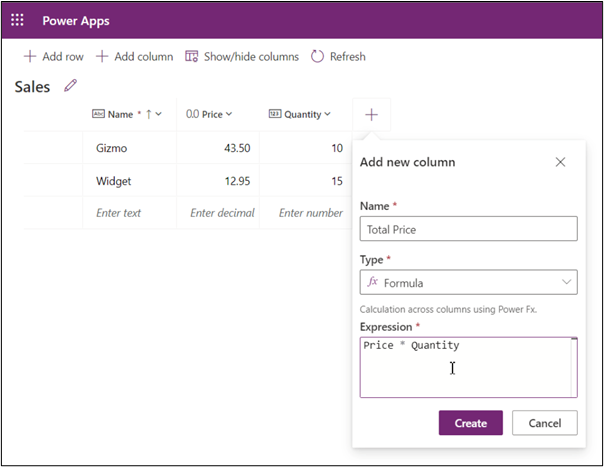Click the Create button
The height and width of the screenshot is (467, 604).
(470, 423)
